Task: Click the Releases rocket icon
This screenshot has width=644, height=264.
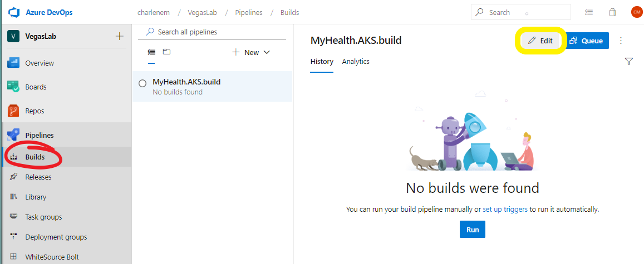Action: click(x=13, y=177)
